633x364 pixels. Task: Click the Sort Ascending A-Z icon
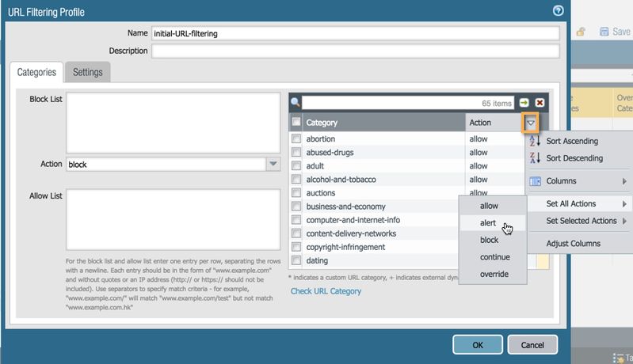535,141
